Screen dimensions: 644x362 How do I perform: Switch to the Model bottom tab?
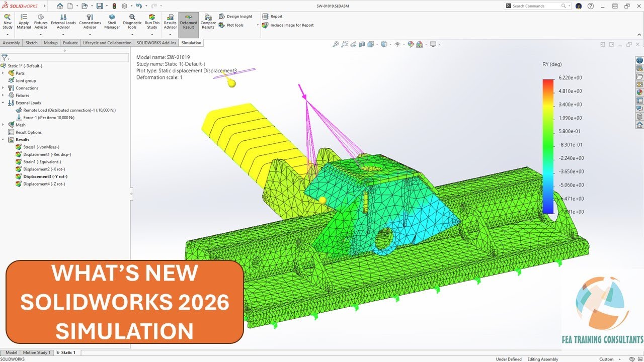(11, 352)
